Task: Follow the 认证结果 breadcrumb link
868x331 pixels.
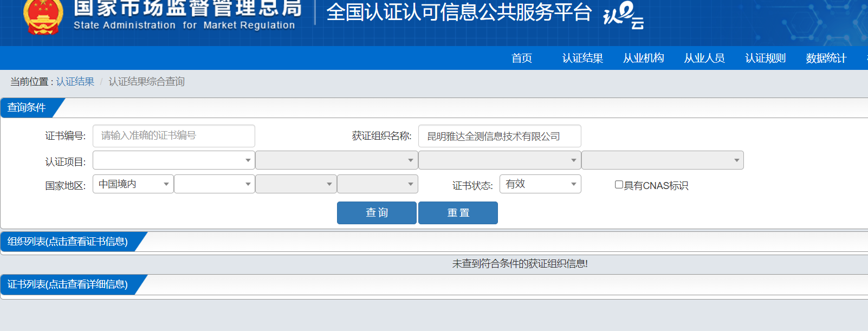Action: [x=75, y=82]
